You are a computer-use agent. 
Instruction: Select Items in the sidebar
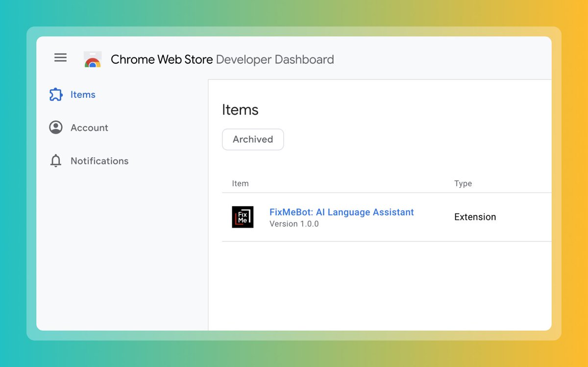83,95
